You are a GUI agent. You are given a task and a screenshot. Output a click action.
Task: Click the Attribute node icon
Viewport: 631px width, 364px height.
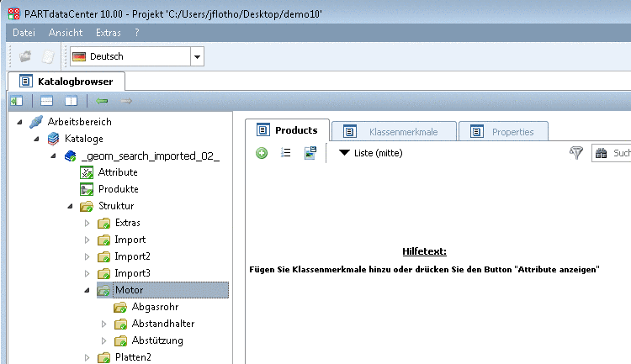coord(87,172)
